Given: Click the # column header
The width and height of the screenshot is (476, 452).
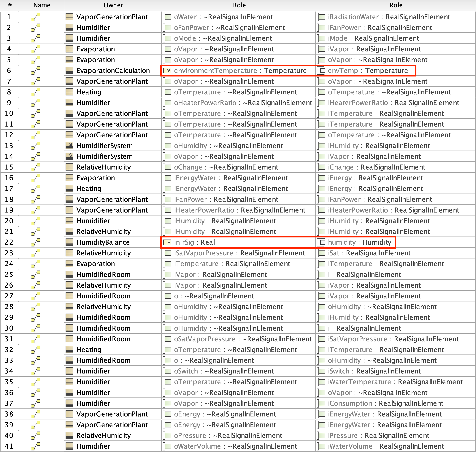Looking at the screenshot, I should tap(10, 5).
